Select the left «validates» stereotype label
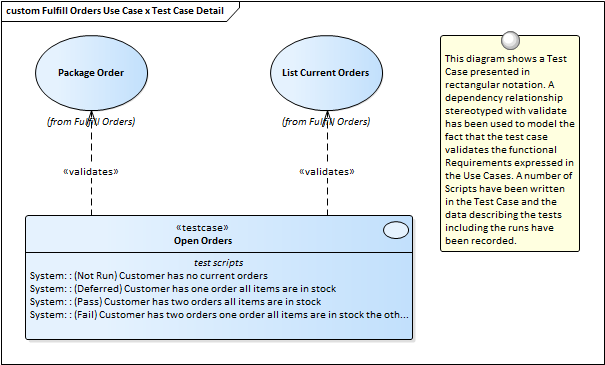Viewport: 605px width, 365px height. coord(91,172)
